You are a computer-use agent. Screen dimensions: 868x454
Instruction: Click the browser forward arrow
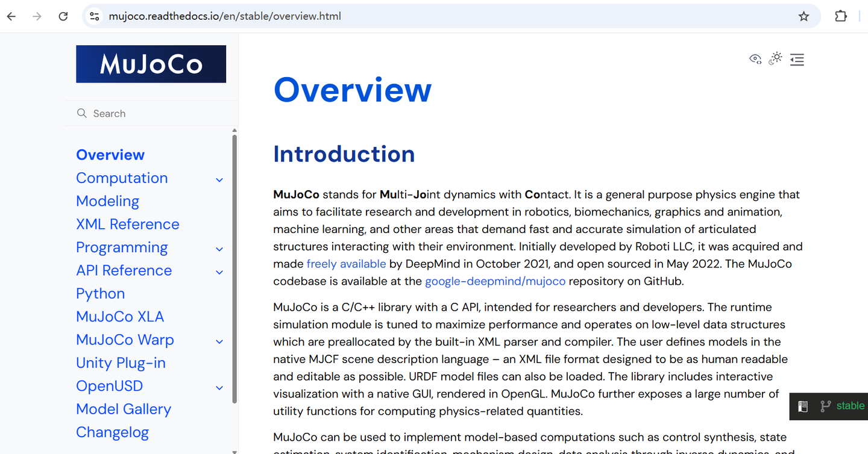(37, 16)
